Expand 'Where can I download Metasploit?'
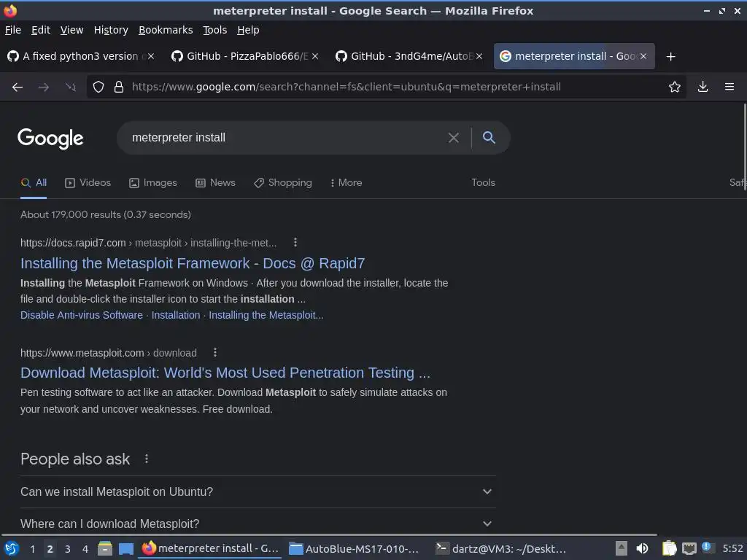 click(x=258, y=524)
